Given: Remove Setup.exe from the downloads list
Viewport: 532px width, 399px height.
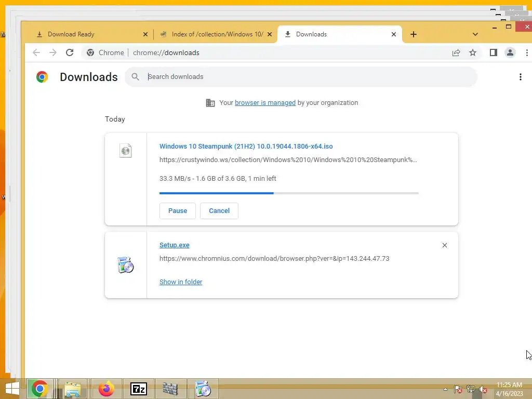Looking at the screenshot, I should [445, 245].
